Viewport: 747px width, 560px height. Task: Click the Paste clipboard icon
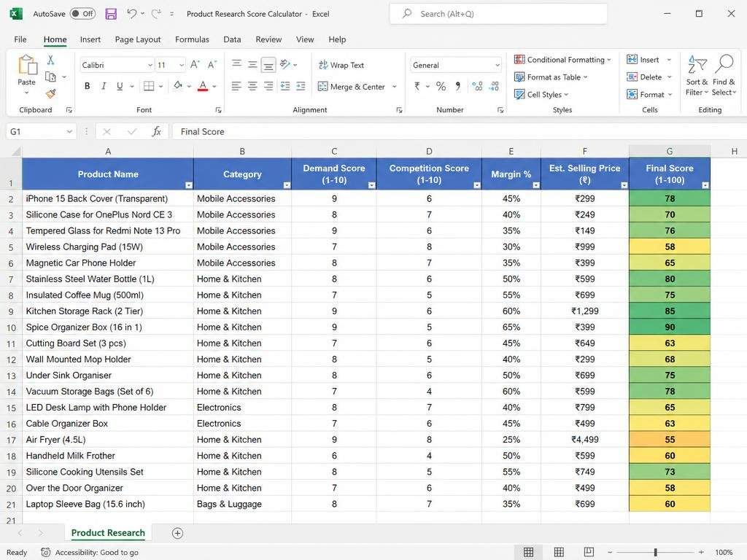(27, 65)
